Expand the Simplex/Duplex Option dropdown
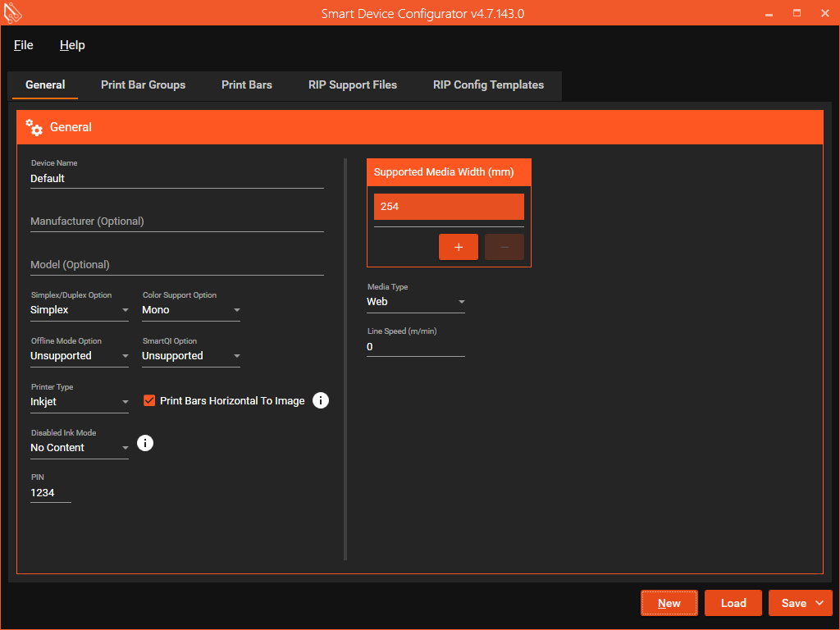840x630 pixels. (x=80, y=310)
